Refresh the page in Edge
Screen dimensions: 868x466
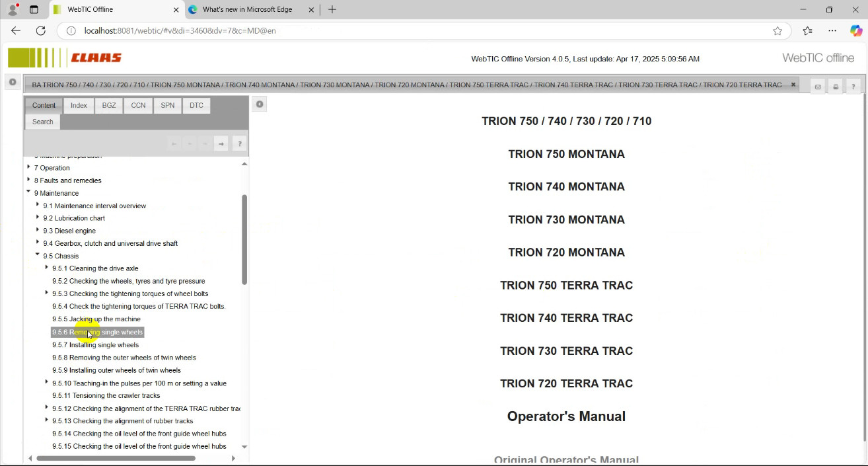41,30
